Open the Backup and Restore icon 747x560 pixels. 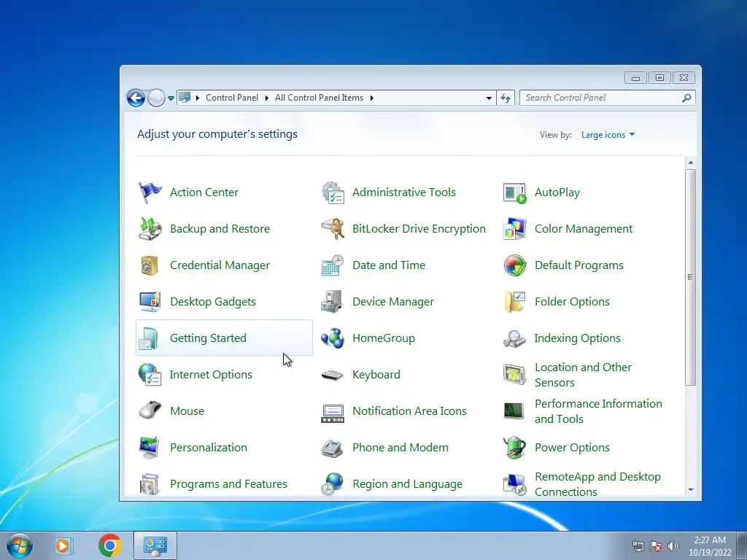pyautogui.click(x=150, y=229)
